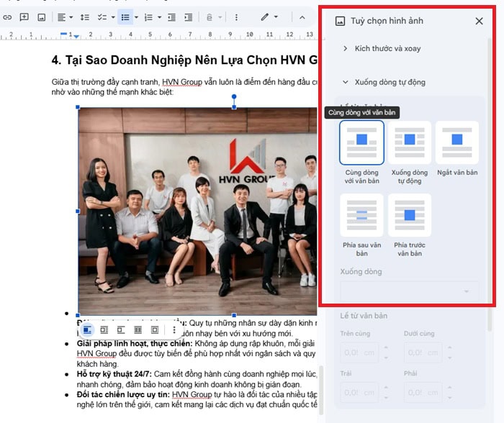This screenshot has width=504, height=423.
Task: Open more options three-dot toolbar menu
Action: coord(236,17)
